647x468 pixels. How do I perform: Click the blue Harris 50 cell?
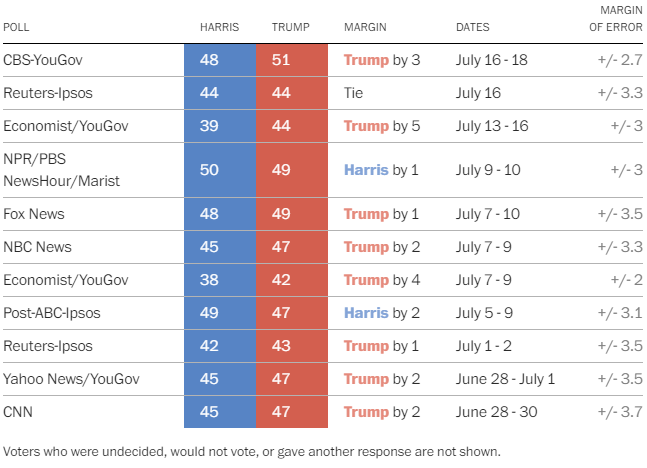(x=209, y=170)
